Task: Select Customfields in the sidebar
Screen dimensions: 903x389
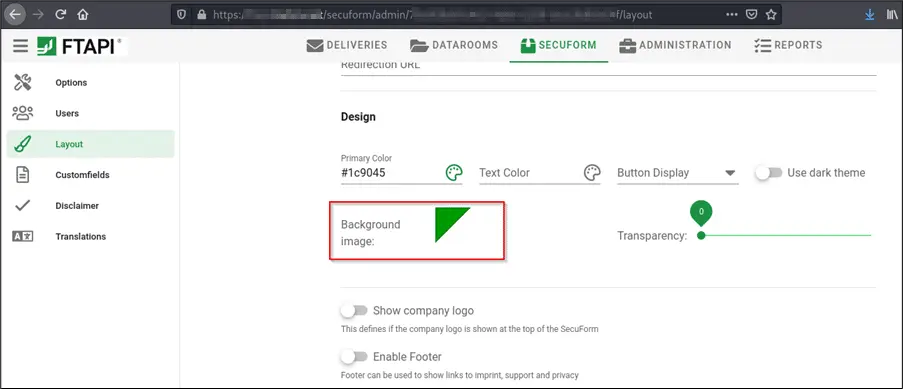Action: (x=90, y=175)
